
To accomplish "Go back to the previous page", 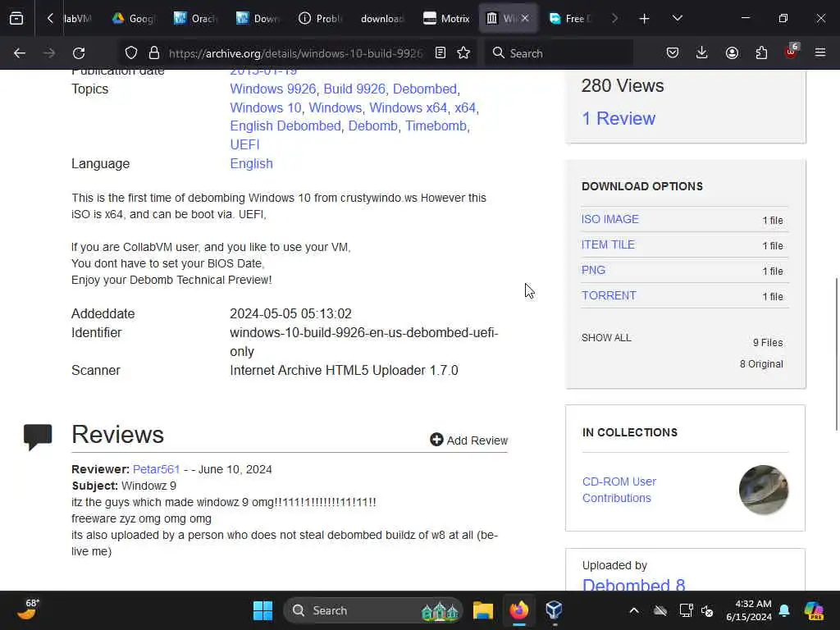I will click(x=20, y=53).
